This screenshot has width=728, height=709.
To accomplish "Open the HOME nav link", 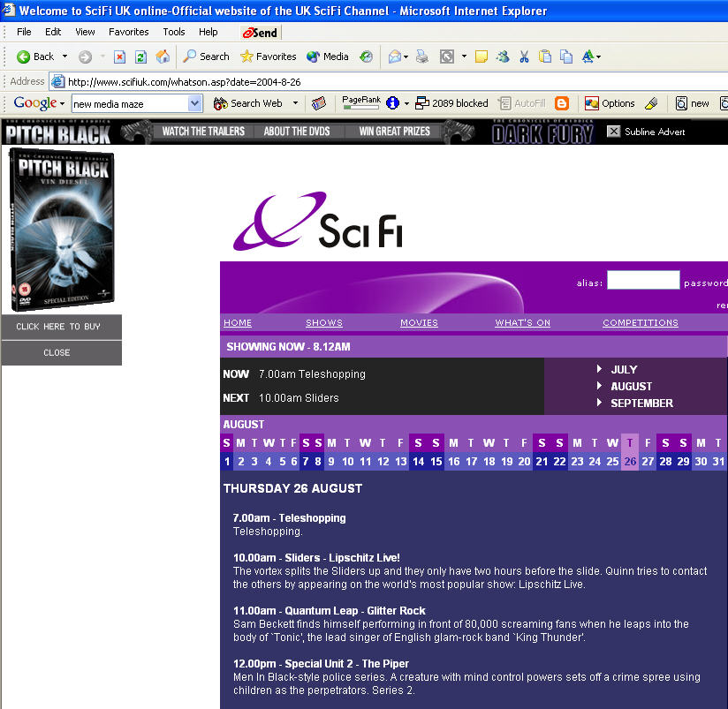I will 238,322.
